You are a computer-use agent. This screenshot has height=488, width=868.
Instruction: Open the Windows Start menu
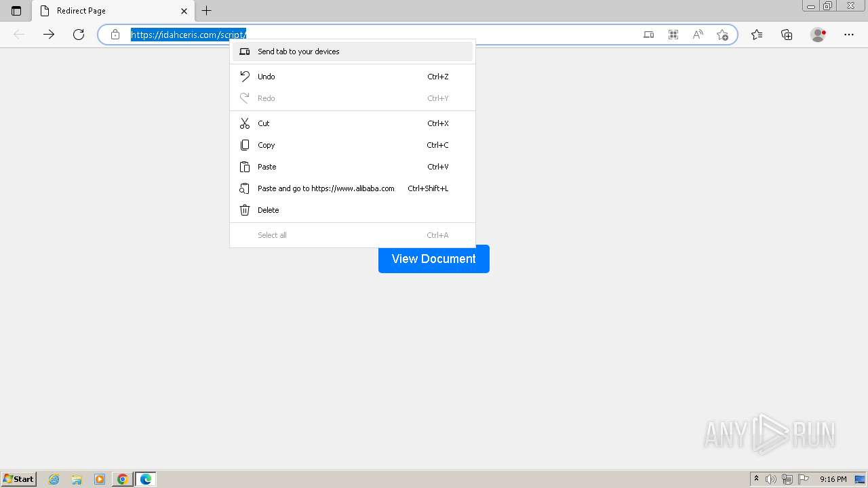point(19,479)
